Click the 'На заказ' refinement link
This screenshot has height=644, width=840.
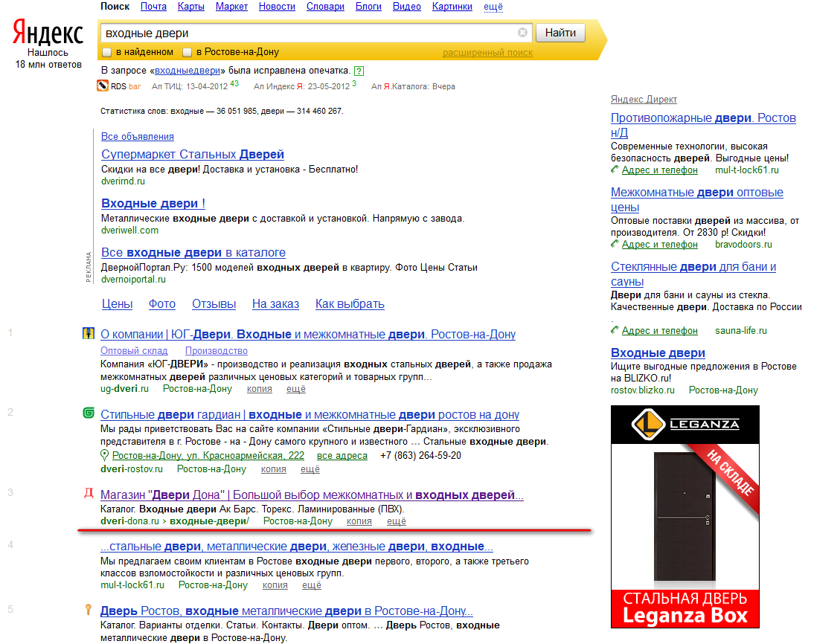click(x=275, y=304)
